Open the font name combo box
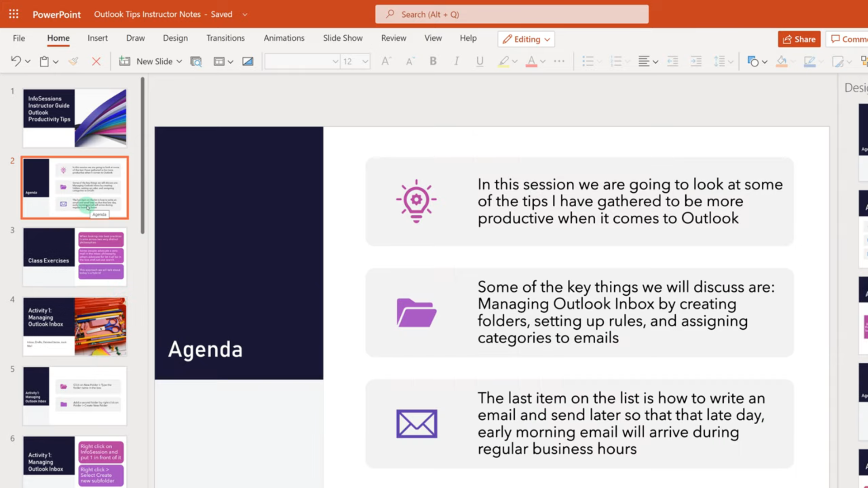This screenshot has height=488, width=868. (x=302, y=61)
